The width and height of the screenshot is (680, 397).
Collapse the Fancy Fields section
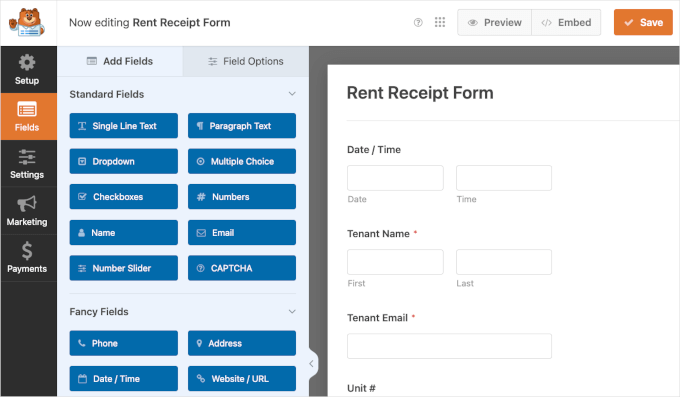click(292, 312)
